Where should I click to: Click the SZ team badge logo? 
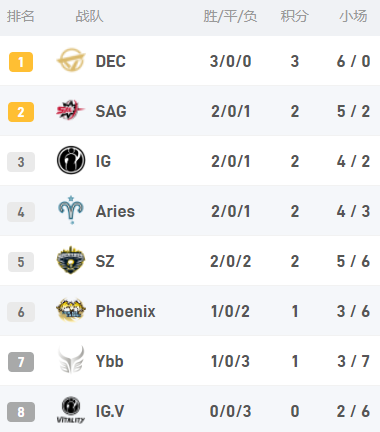(x=71, y=260)
